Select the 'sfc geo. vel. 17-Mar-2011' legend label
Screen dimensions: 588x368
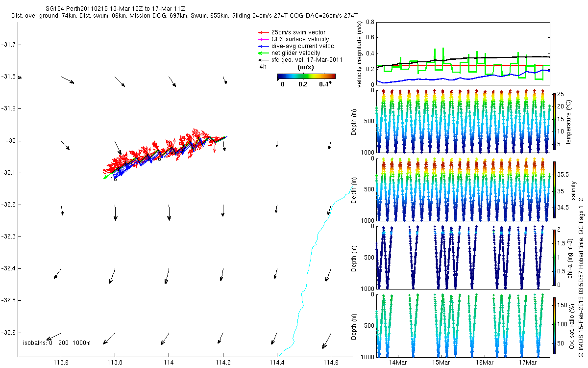click(x=306, y=60)
